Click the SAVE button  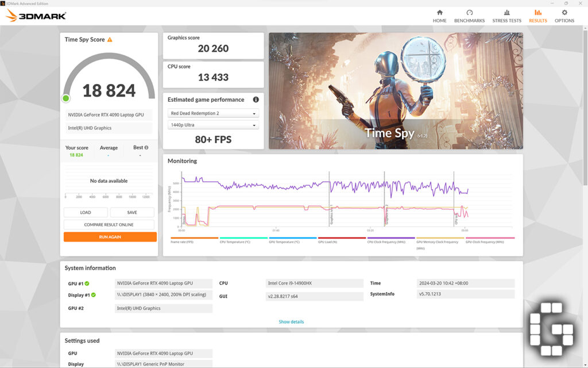(x=132, y=212)
